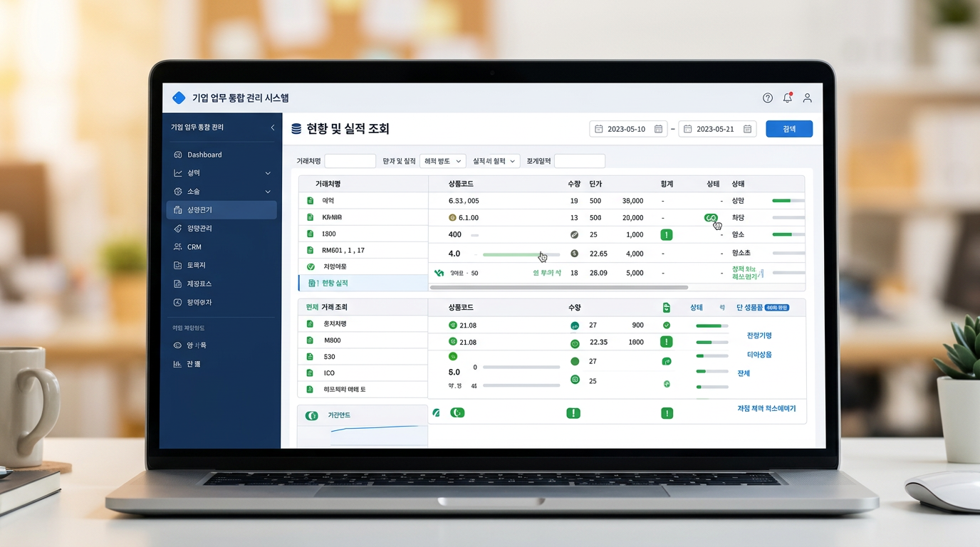Click the green slider in the 4.0 row

point(521,254)
